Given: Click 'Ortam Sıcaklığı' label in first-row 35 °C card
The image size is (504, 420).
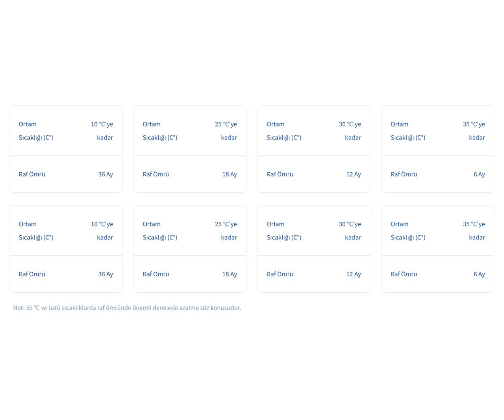Looking at the screenshot, I should point(408,131).
